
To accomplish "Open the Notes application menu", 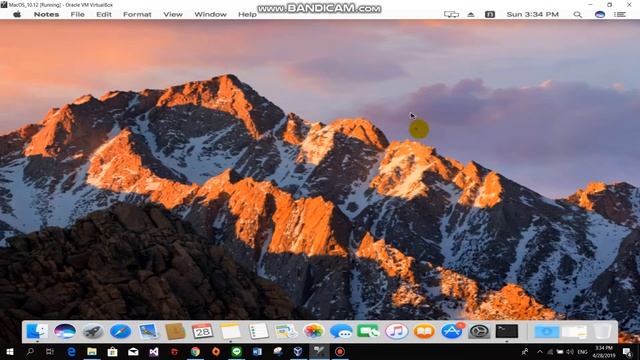I will click(46, 14).
